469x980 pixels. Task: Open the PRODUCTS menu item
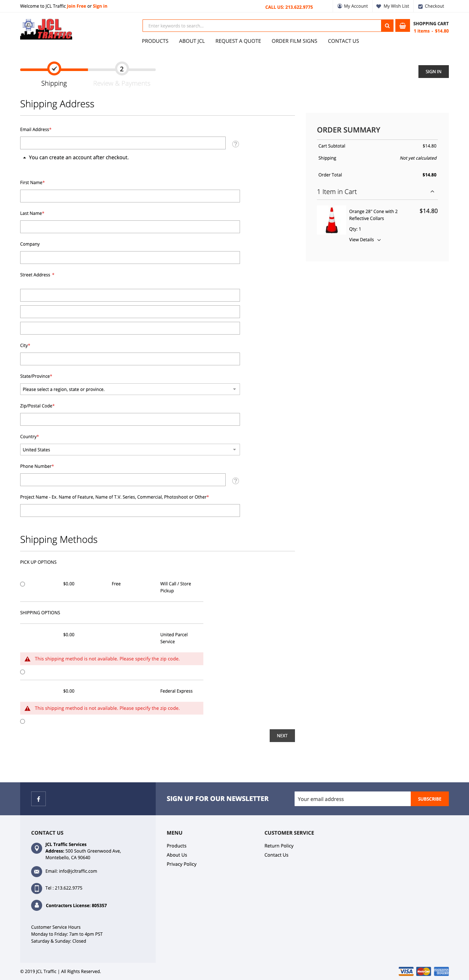click(x=155, y=41)
